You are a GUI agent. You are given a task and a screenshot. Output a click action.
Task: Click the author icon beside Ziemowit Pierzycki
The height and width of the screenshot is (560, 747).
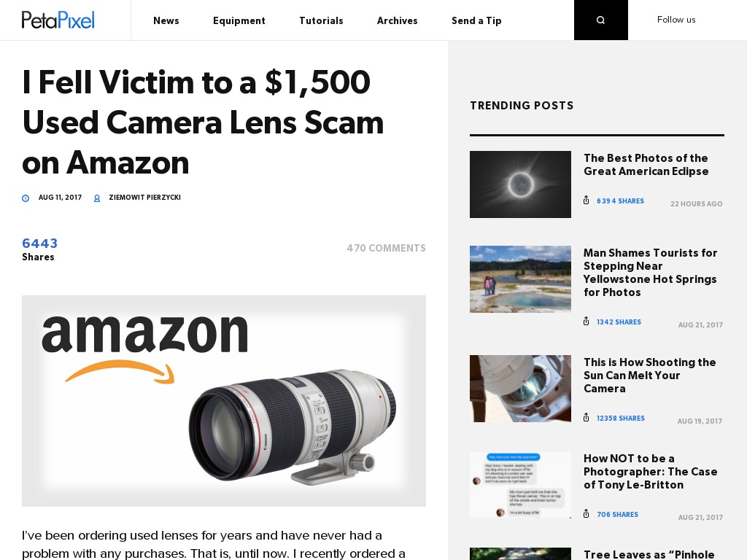click(x=97, y=198)
